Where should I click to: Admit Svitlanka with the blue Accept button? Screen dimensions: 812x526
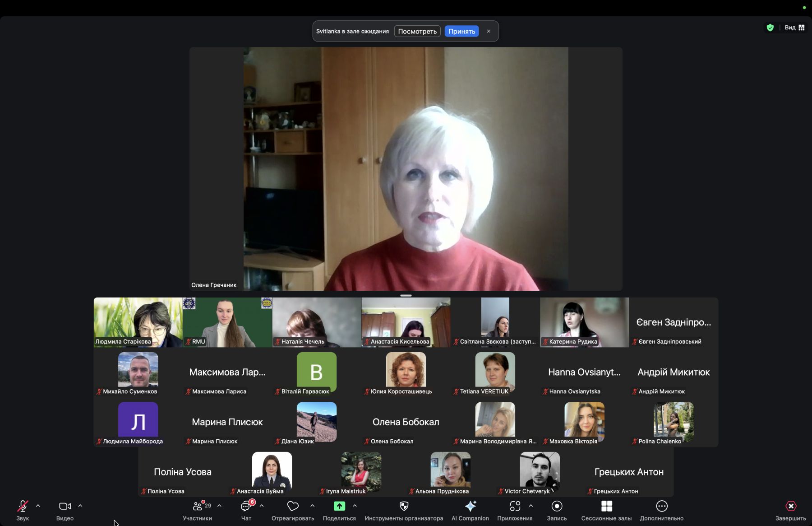[x=461, y=31]
